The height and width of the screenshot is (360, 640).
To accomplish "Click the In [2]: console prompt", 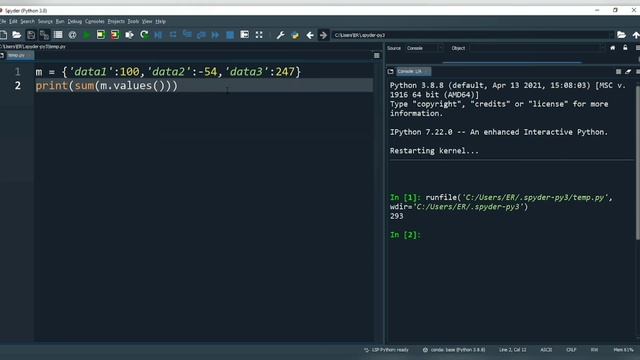I will click(405, 235).
